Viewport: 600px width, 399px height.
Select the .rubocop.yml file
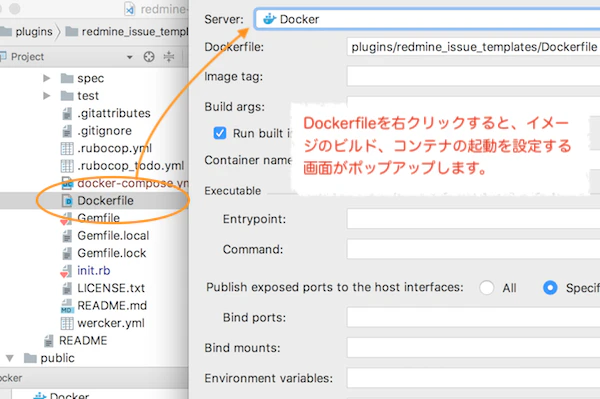pyautogui.click(x=114, y=148)
